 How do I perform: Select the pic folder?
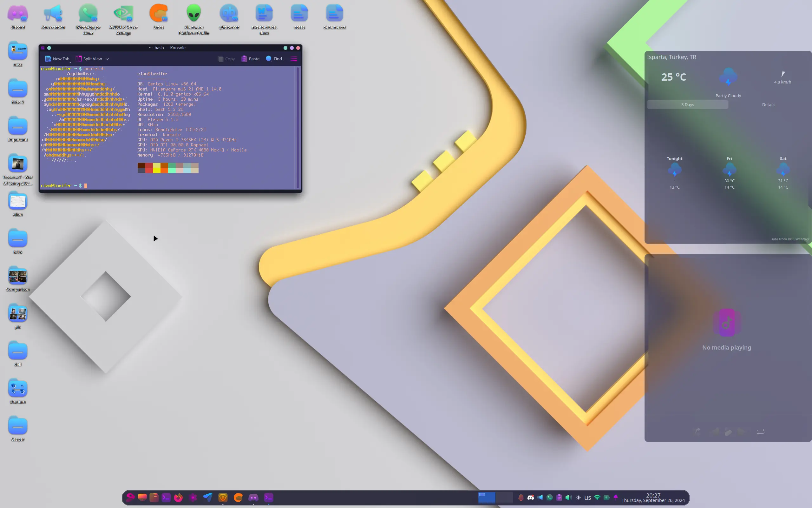pos(18,317)
